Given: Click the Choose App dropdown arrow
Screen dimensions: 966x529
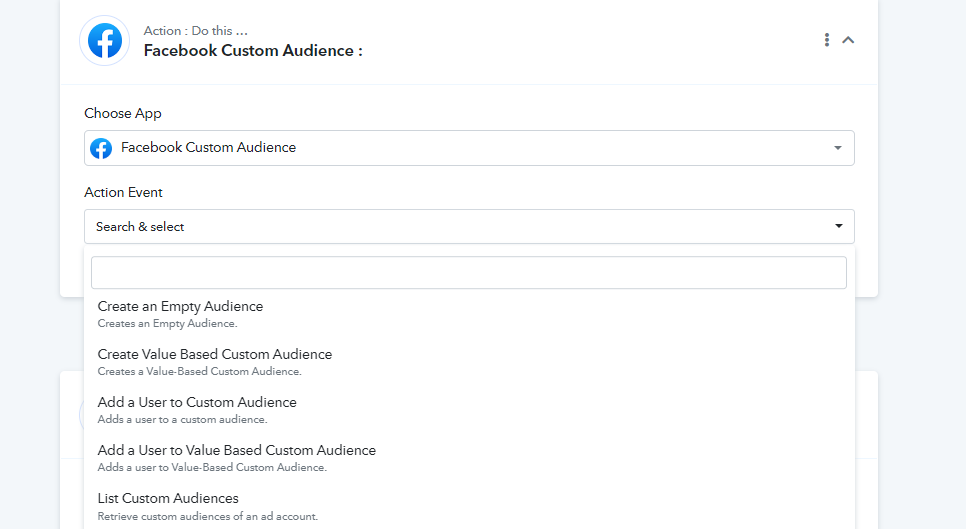Looking at the screenshot, I should click(x=838, y=148).
